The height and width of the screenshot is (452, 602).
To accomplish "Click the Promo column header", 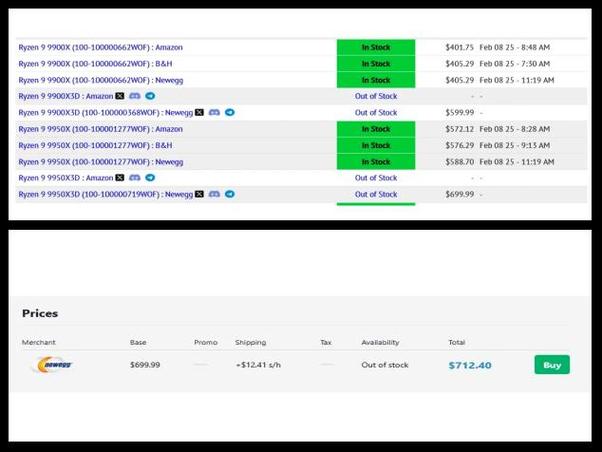I will 205,342.
